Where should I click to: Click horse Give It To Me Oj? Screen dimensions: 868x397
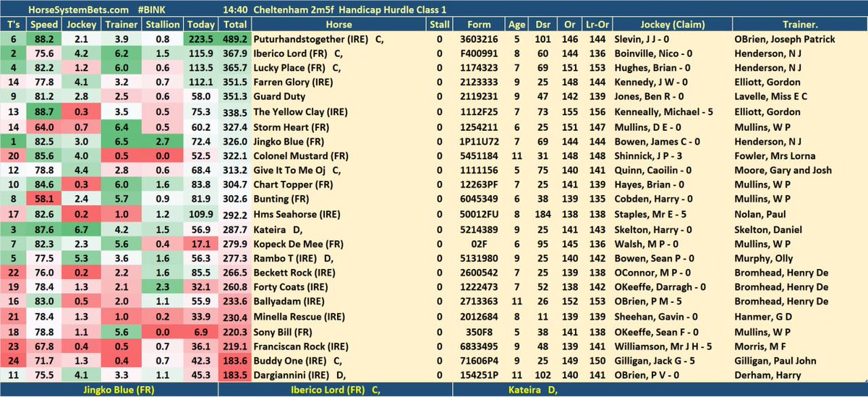click(289, 170)
